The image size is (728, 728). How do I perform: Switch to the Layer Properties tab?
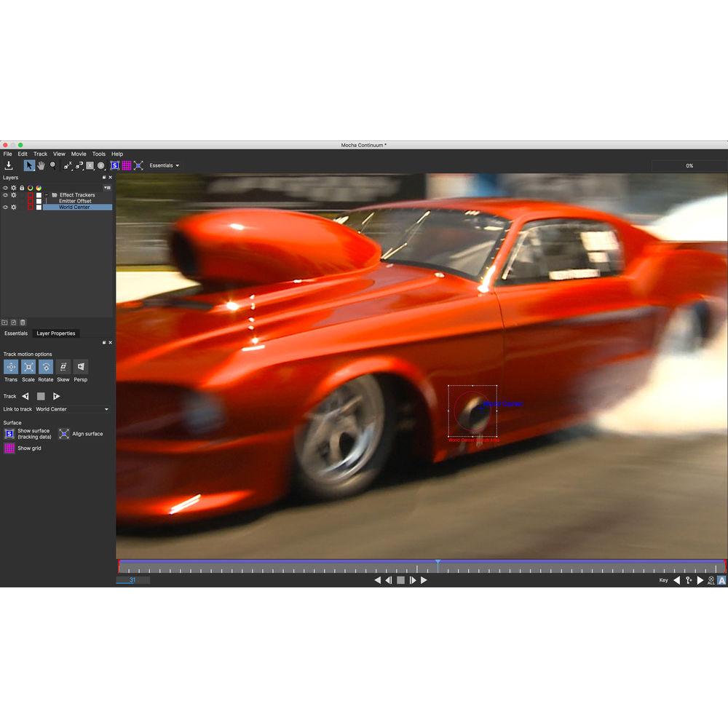tap(56, 333)
